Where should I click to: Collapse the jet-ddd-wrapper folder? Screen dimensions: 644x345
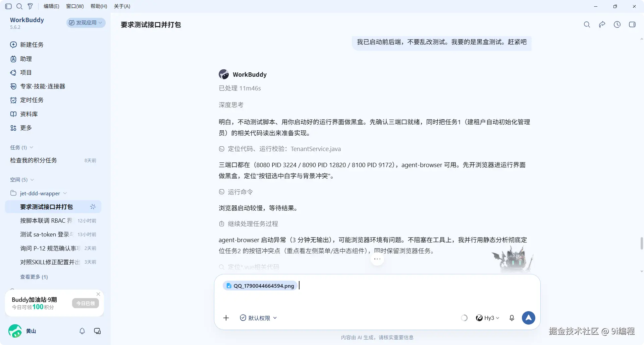click(39, 194)
